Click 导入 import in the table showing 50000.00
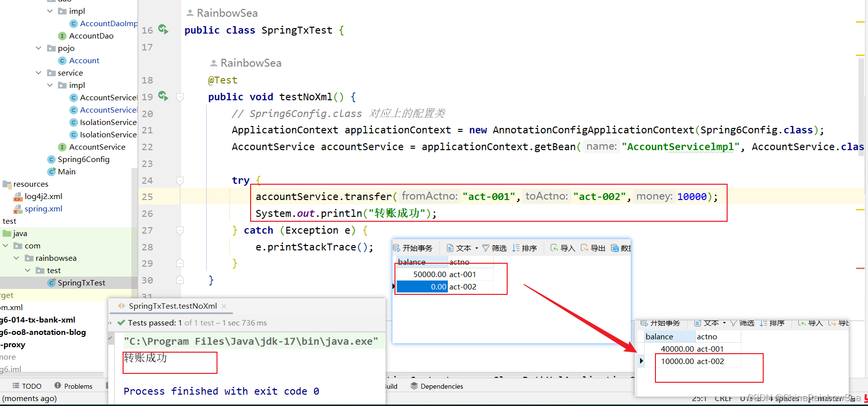The width and height of the screenshot is (868, 406). [563, 248]
